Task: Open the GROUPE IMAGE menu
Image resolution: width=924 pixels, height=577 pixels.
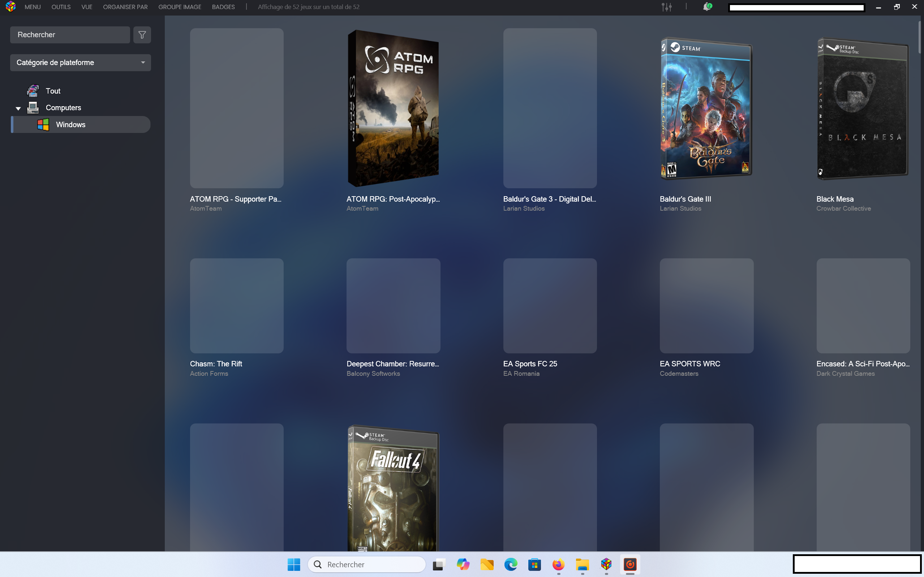Action: 180,7
